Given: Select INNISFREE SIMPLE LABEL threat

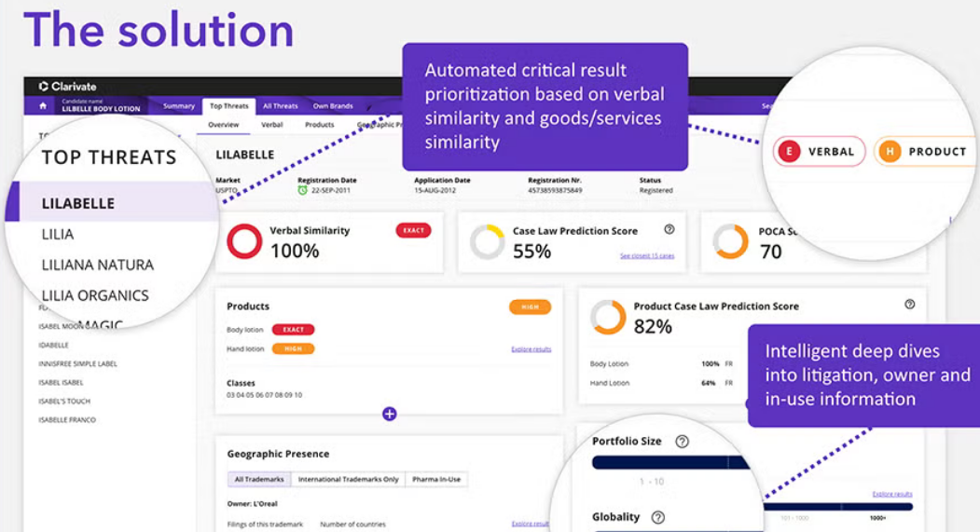Looking at the screenshot, I should tap(77, 364).
